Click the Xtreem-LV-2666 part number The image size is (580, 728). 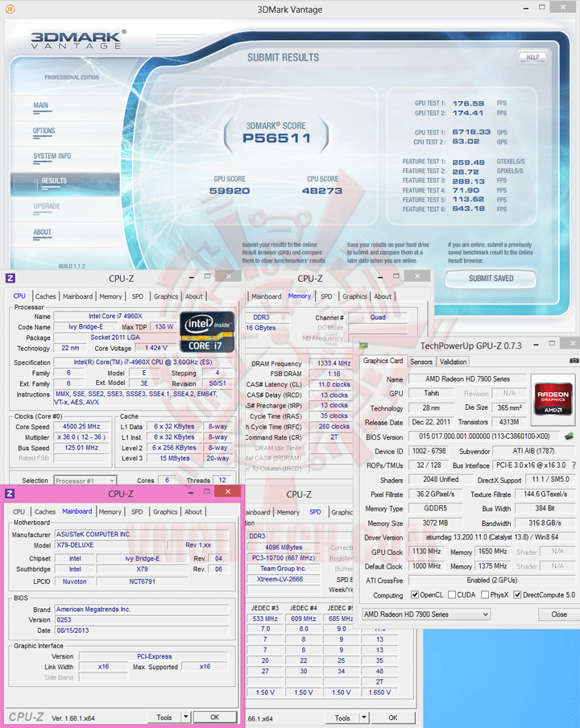(284, 579)
